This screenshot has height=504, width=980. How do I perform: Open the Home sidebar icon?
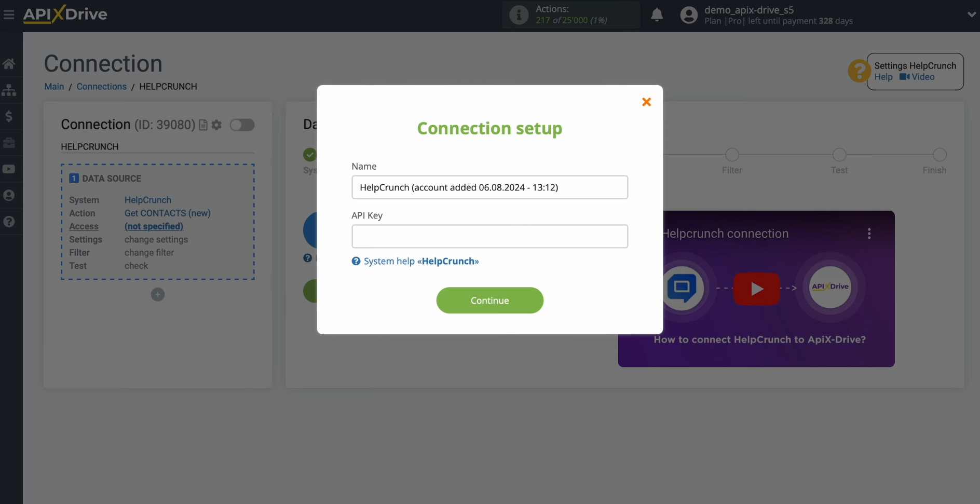(9, 63)
